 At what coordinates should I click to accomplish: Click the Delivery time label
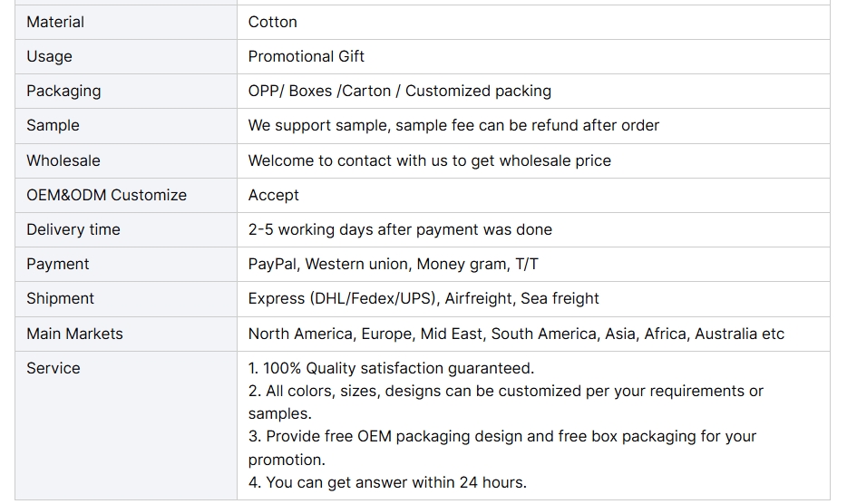tap(73, 230)
